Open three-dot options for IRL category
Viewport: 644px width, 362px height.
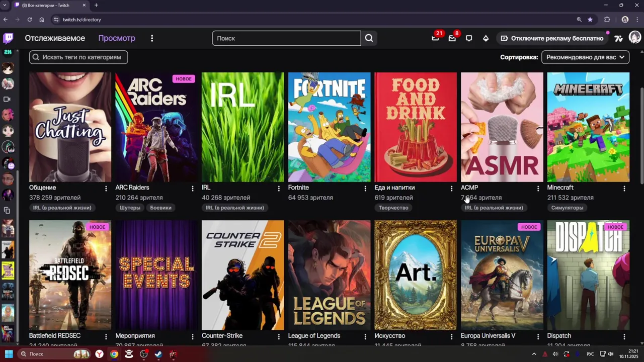[x=279, y=188]
